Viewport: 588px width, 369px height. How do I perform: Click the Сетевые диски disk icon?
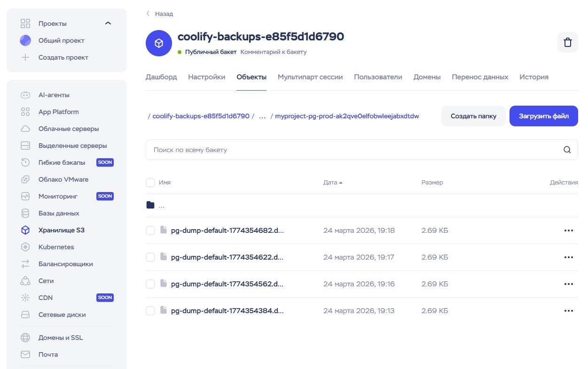pos(25,315)
